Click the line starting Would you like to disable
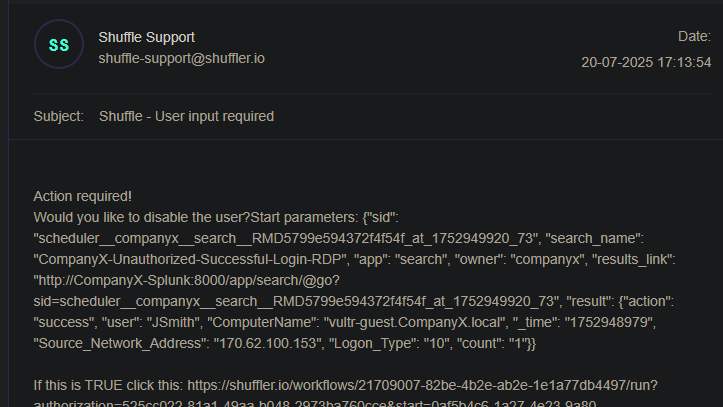This screenshot has width=723, height=407. 216,218
